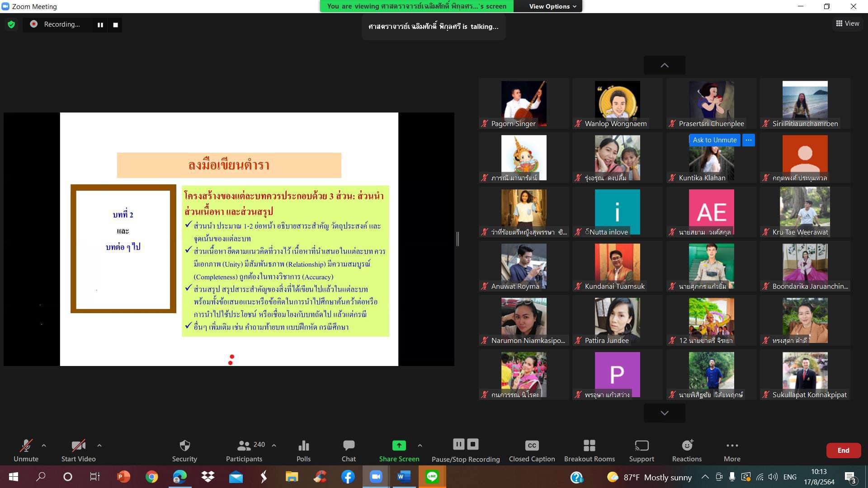Open the Polls panel

click(303, 450)
